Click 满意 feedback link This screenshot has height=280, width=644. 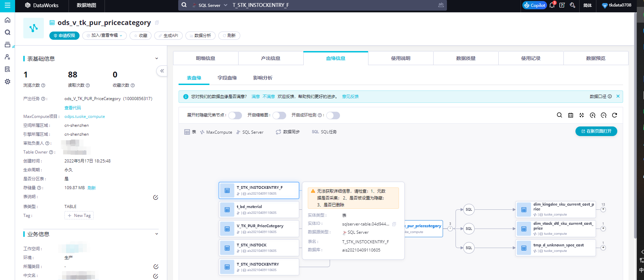click(256, 97)
